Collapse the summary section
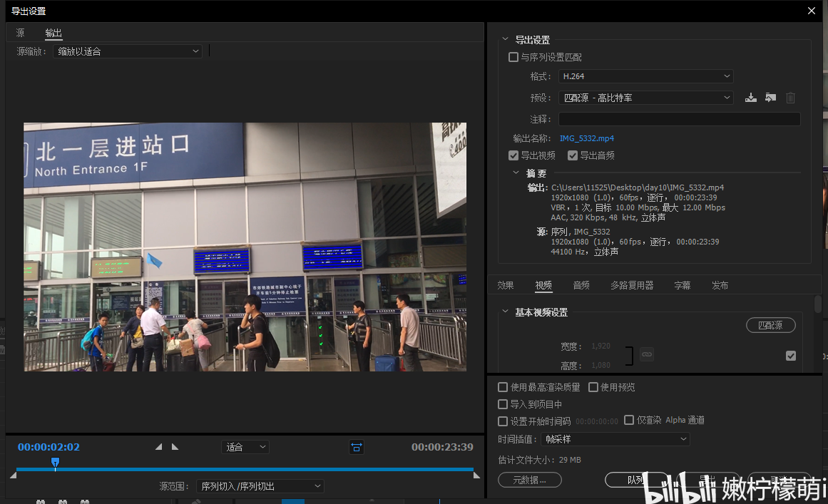 coord(516,173)
